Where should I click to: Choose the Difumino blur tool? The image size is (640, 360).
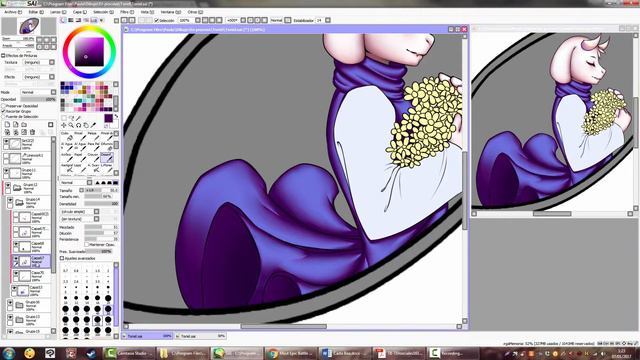coord(107,146)
